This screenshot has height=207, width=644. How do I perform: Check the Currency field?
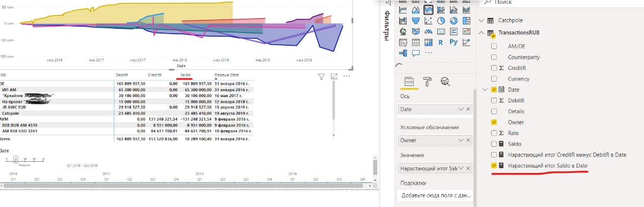point(494,79)
